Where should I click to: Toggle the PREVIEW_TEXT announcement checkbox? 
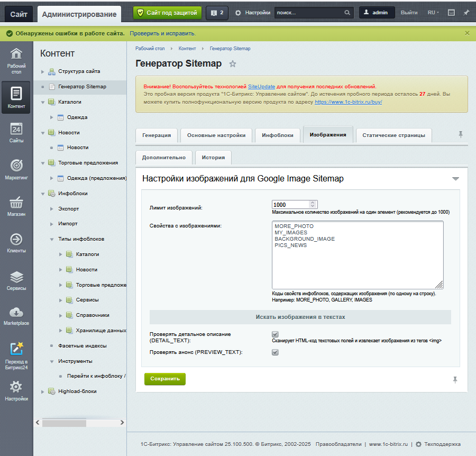(275, 352)
